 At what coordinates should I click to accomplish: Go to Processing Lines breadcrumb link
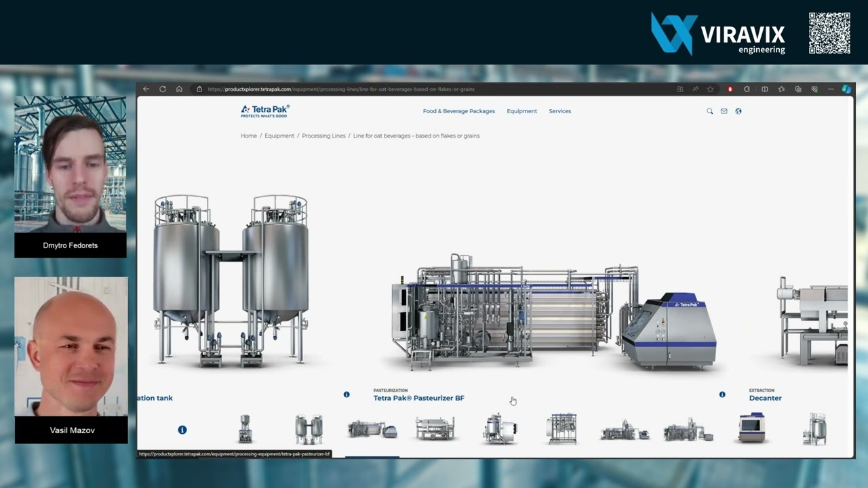click(323, 136)
